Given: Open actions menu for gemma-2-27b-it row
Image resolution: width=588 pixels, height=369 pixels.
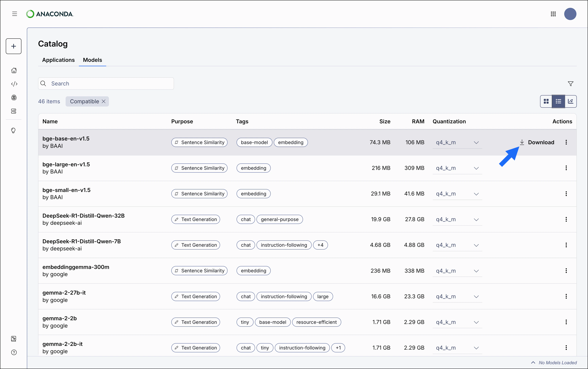Looking at the screenshot, I should [566, 296].
